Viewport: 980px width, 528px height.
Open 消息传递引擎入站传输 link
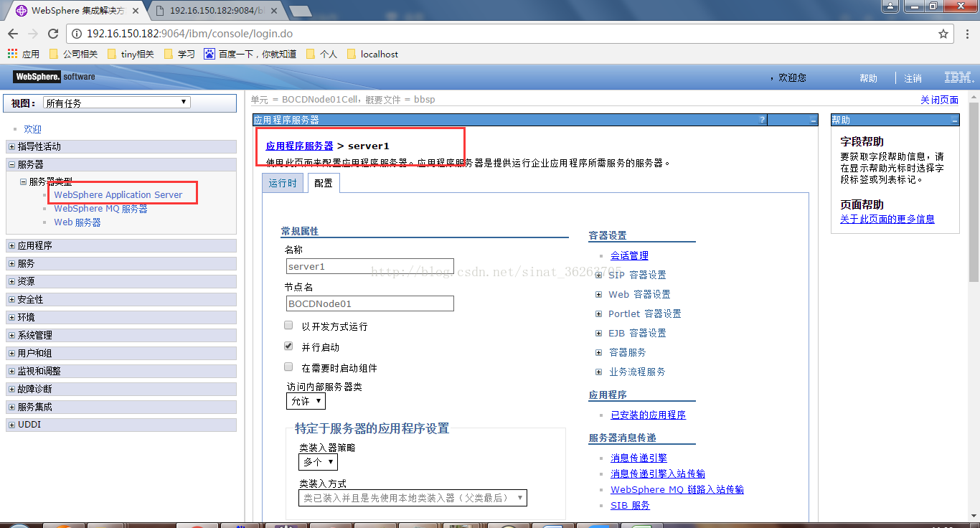point(657,473)
